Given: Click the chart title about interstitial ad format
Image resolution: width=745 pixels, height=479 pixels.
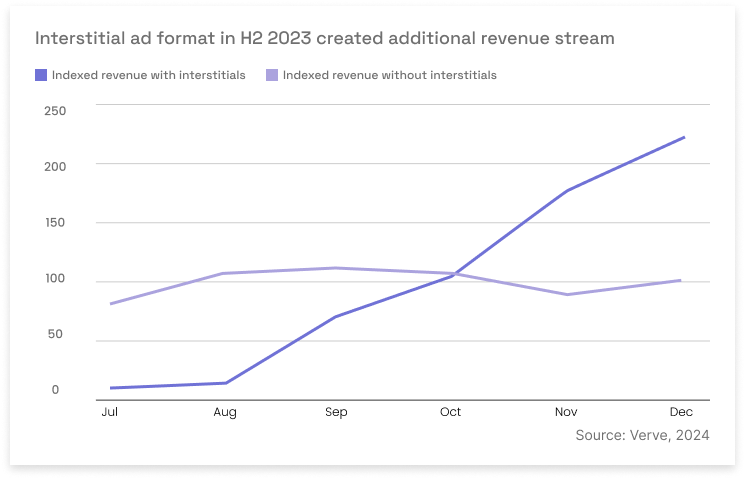Looking at the screenshot, I should [325, 38].
